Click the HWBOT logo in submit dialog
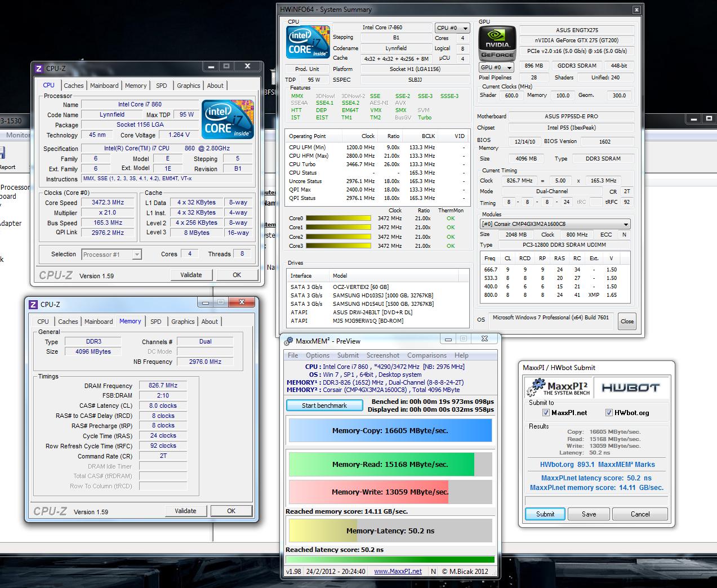The image size is (717, 588). 630,387
